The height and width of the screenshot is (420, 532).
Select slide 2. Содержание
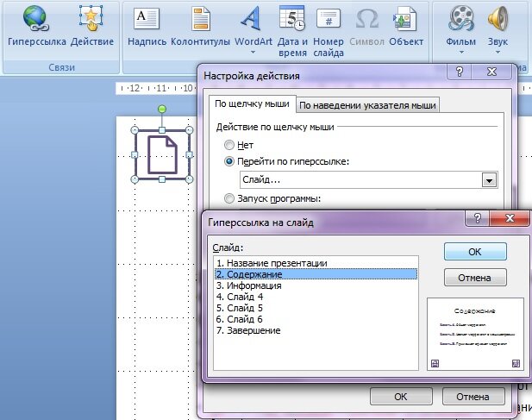tap(316, 274)
